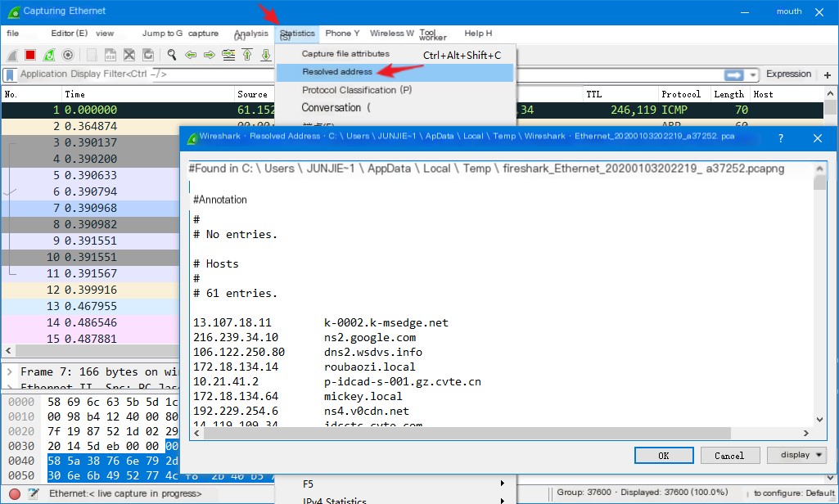The height and width of the screenshot is (504, 839).
Task: Expand the Frame 7 details row
Action: (x=10, y=371)
